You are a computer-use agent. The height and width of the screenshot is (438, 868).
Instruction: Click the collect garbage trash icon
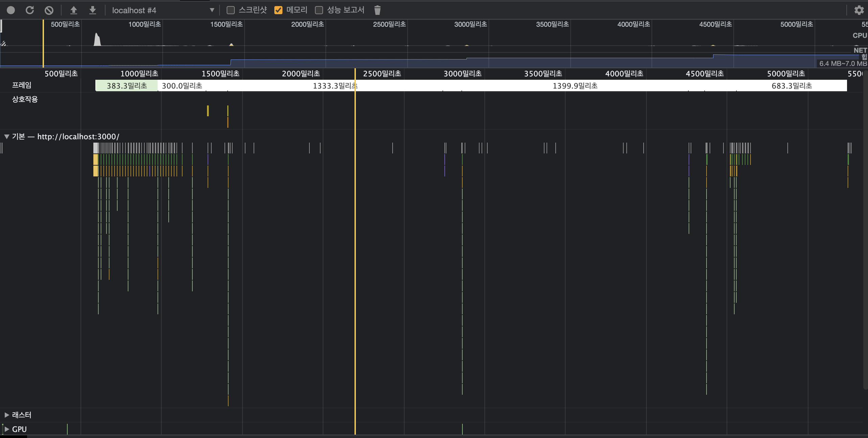[x=378, y=10]
